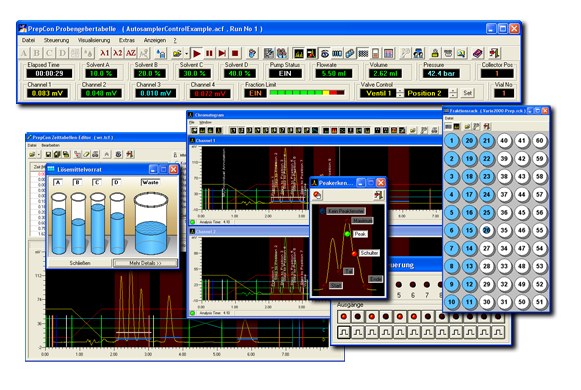Click the padlock icon in PrepCon toolbar

tap(435, 53)
